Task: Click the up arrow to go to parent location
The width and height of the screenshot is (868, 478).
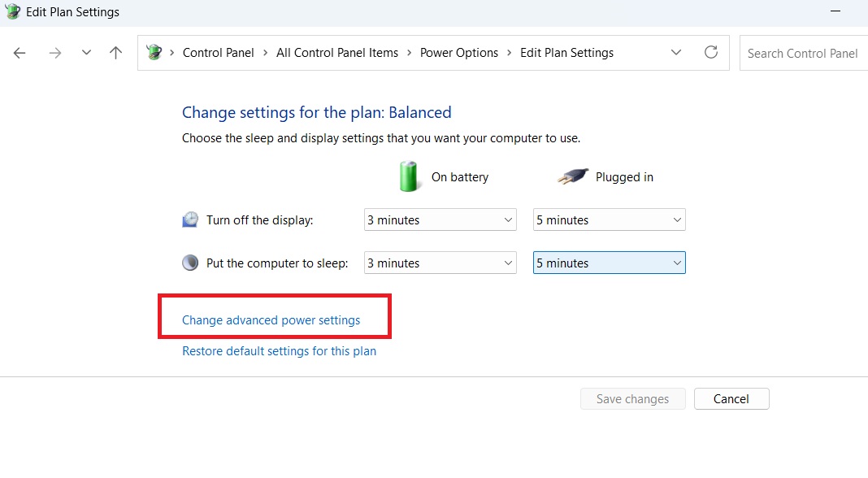Action: pos(115,52)
